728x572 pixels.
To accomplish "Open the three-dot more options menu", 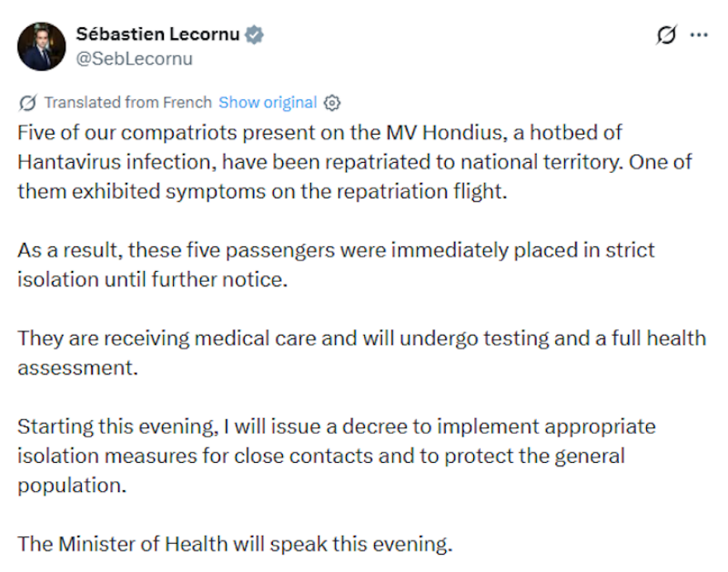I will [x=699, y=35].
